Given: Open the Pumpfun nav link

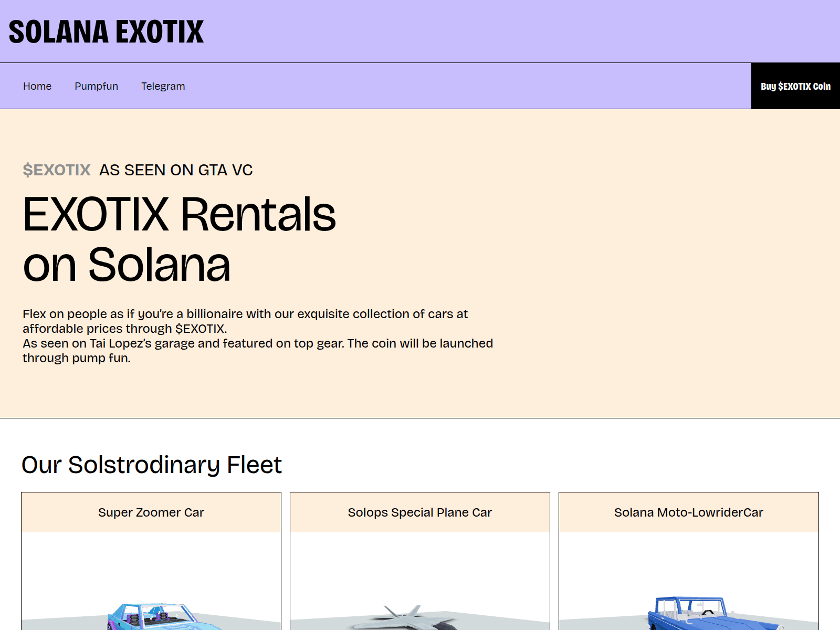Looking at the screenshot, I should coord(96,86).
